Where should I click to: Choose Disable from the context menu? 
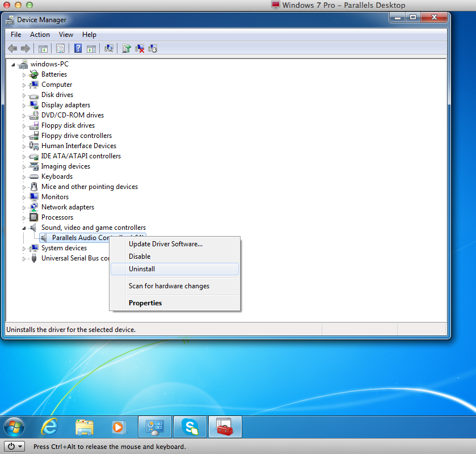175,257
